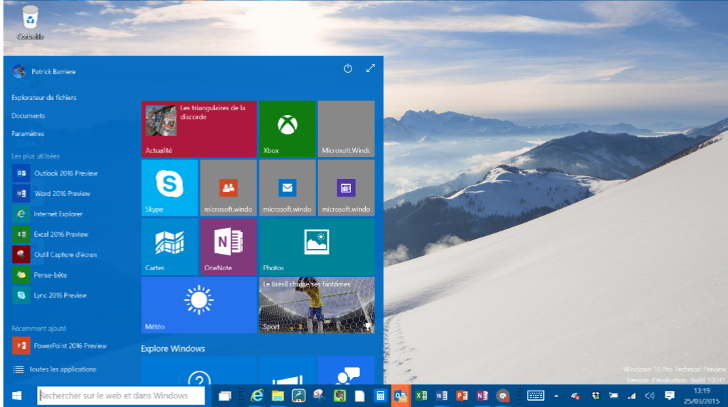The width and height of the screenshot is (728, 407).
Task: Open the Météo weather tile
Action: pos(198,305)
